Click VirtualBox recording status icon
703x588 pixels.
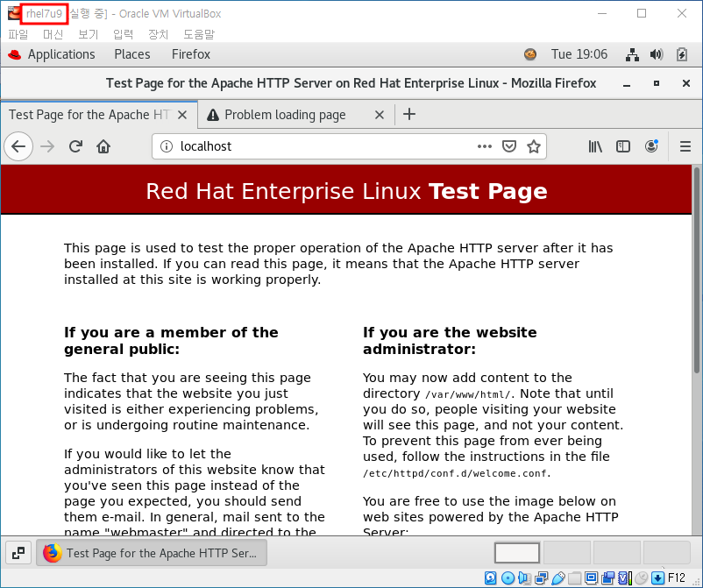point(608,578)
